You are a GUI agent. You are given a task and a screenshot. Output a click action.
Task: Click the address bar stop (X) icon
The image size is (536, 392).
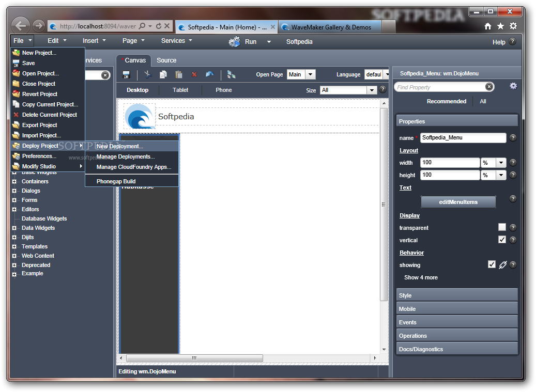(167, 26)
